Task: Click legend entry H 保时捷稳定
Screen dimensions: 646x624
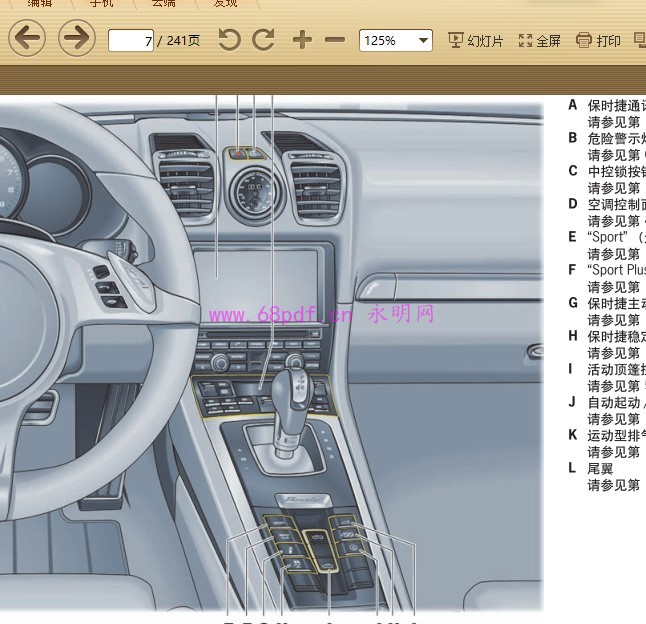Action: (x=607, y=336)
